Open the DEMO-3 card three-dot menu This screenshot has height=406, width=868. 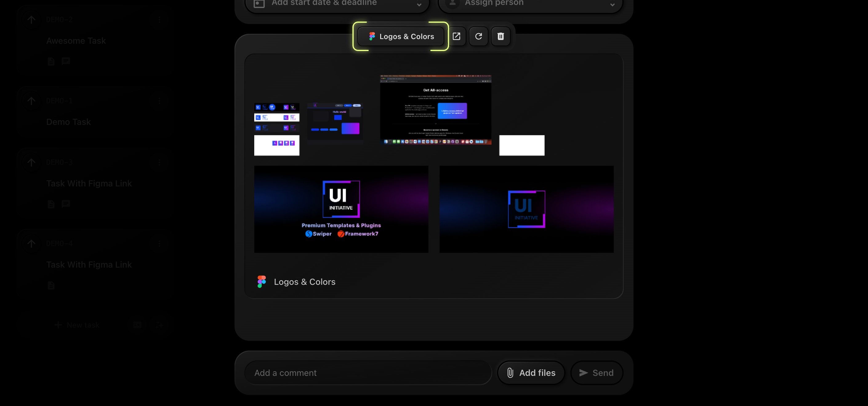(x=159, y=163)
